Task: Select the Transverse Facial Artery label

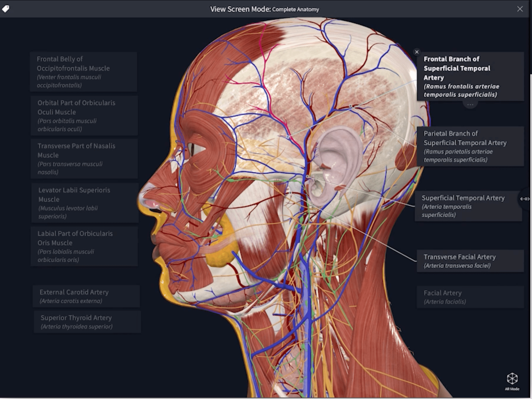Action: coord(470,261)
